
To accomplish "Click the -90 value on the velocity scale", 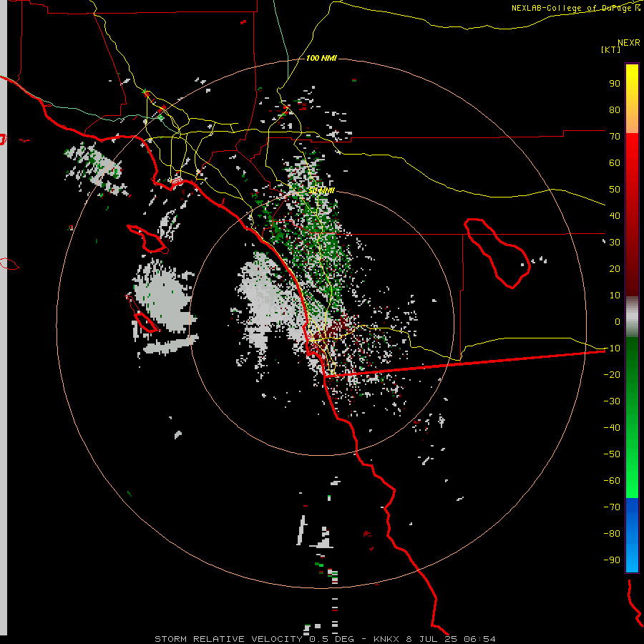I will pos(612,560).
